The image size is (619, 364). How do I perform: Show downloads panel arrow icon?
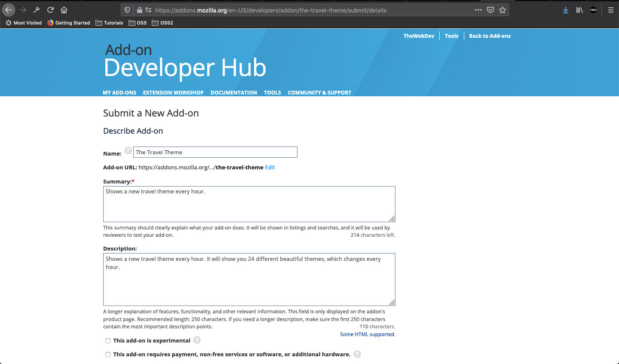566,10
